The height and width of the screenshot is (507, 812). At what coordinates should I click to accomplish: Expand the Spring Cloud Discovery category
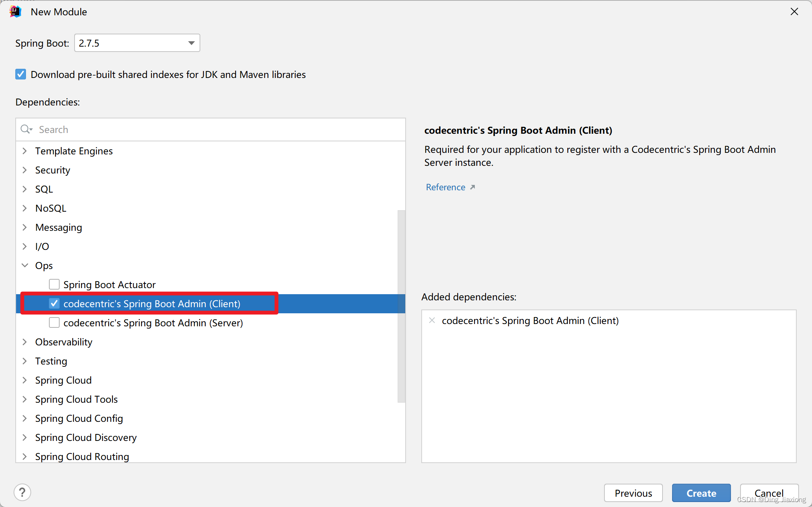pyautogui.click(x=25, y=437)
